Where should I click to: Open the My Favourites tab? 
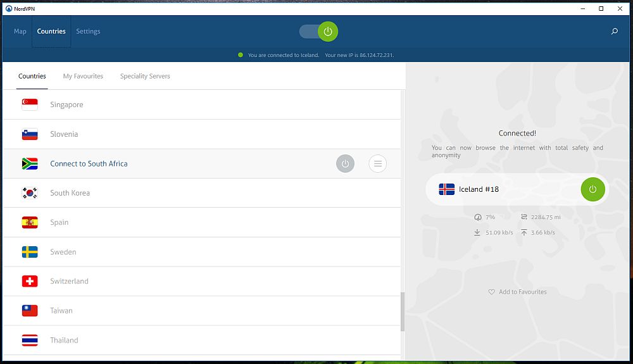click(83, 76)
